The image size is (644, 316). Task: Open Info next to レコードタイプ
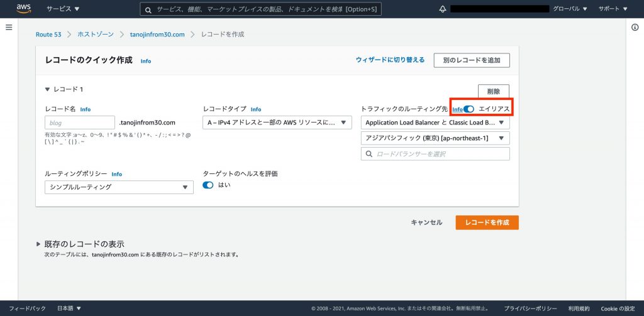pos(256,109)
